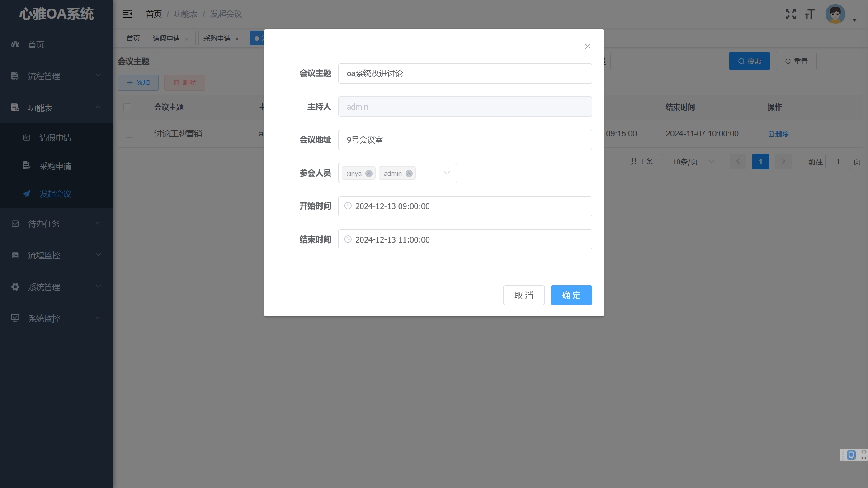The height and width of the screenshot is (488, 868).
Task: Toggle fullscreen mode icon
Action: pos(791,14)
